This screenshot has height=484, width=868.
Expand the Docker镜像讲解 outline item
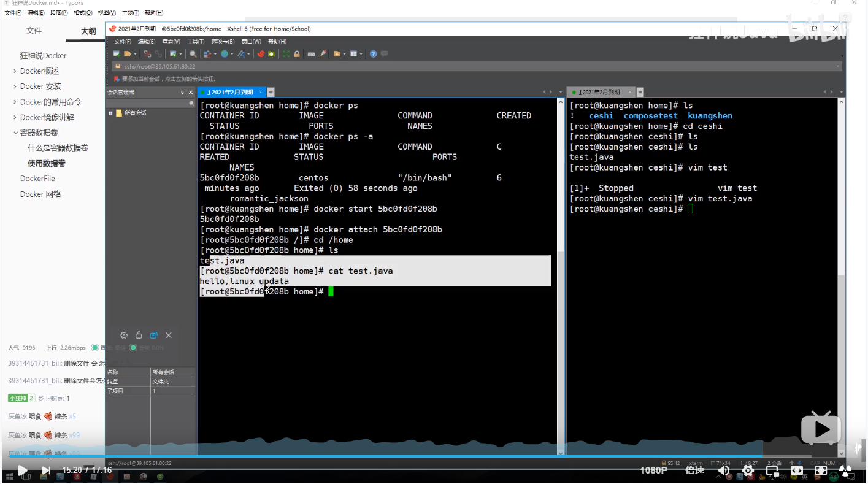point(15,117)
